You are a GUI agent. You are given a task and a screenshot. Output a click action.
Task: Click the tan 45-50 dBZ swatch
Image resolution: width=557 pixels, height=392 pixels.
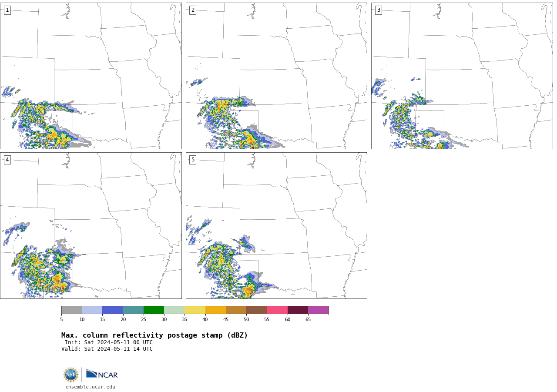point(236,310)
